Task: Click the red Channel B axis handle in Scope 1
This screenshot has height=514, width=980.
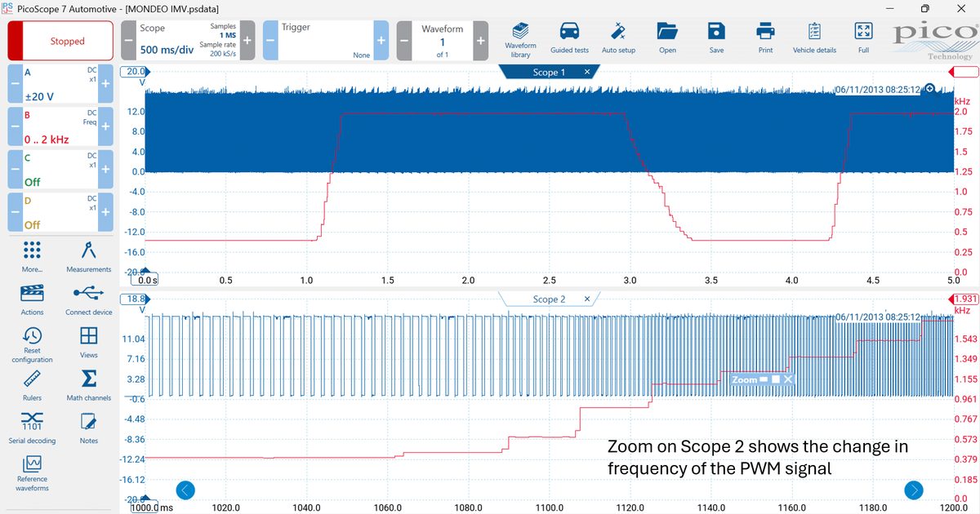Action: click(965, 72)
